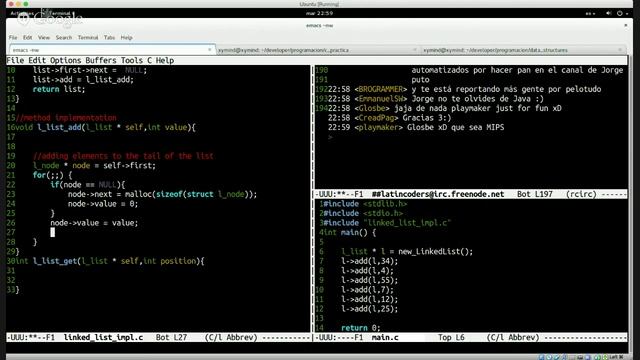Open the Terminal menu in the menu bar
Screen dimensions: 640x360
88,38
